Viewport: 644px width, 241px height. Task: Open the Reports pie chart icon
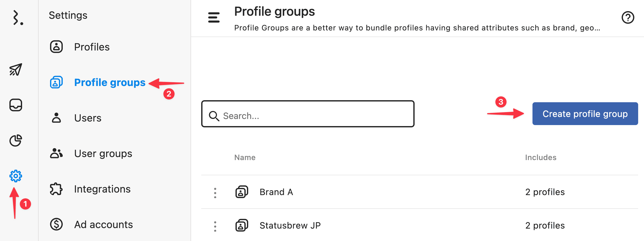point(16,141)
